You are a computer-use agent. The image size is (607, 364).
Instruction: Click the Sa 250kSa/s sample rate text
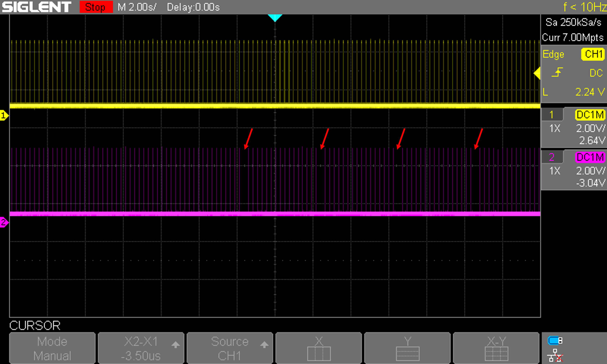click(573, 22)
